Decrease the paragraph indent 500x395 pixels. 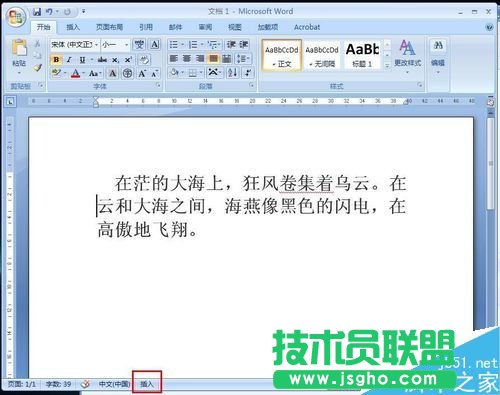[x=231, y=45]
